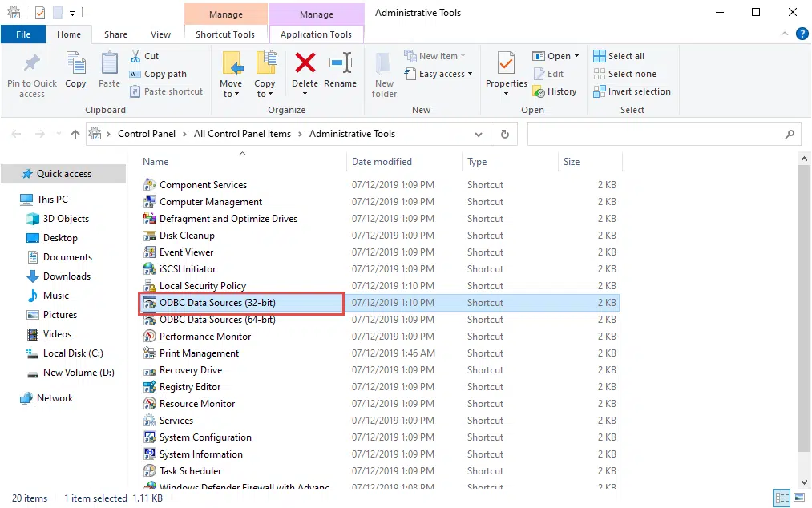This screenshot has width=812, height=508.
Task: Expand the Open button dropdown arrow
Action: [576, 56]
